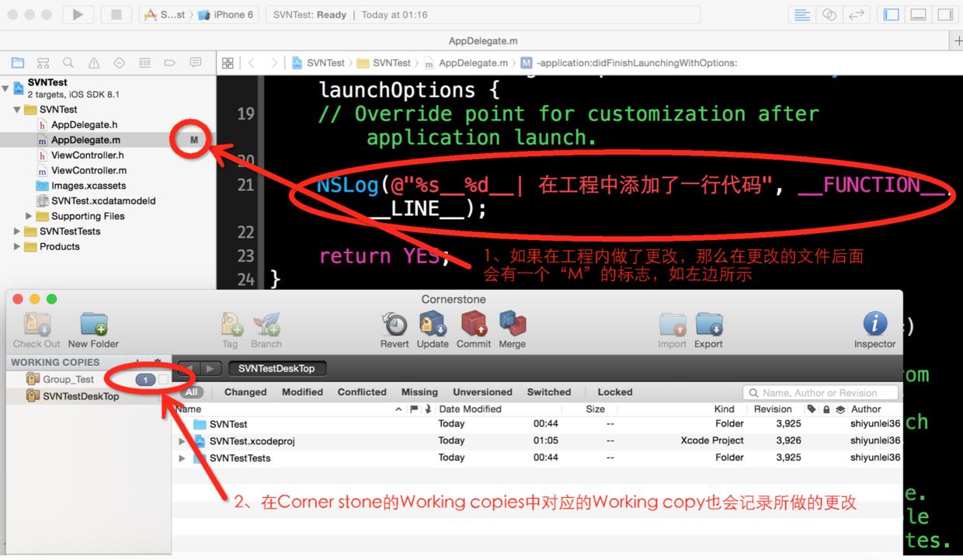Select the Missing filter tab
Image resolution: width=963 pixels, height=560 pixels.
click(x=419, y=392)
